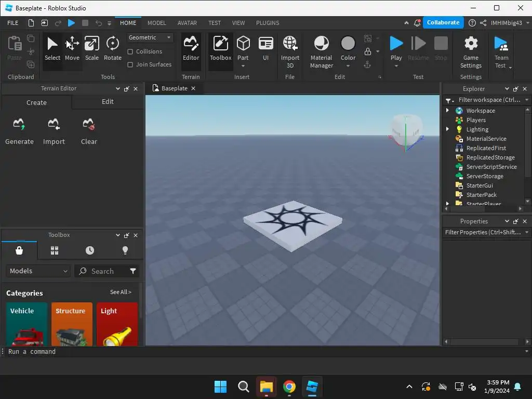Click the new file icon in the title toolbar
532x399 pixels.
[x=31, y=23]
